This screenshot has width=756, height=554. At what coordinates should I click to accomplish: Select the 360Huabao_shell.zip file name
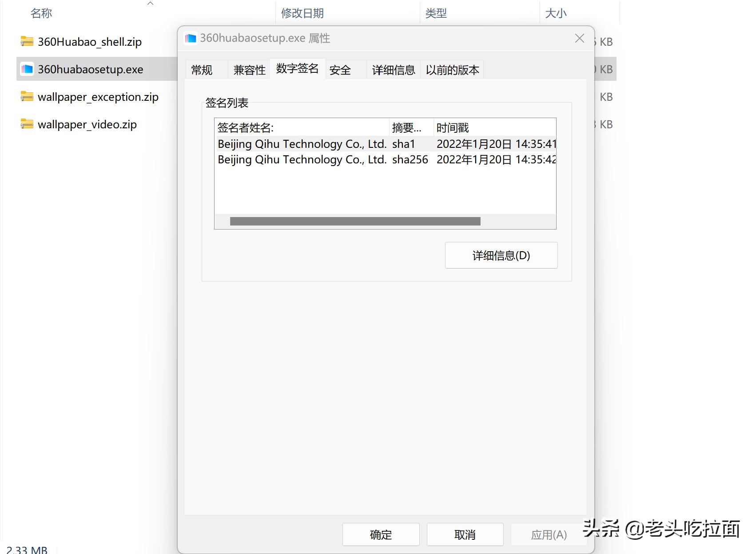coord(90,42)
